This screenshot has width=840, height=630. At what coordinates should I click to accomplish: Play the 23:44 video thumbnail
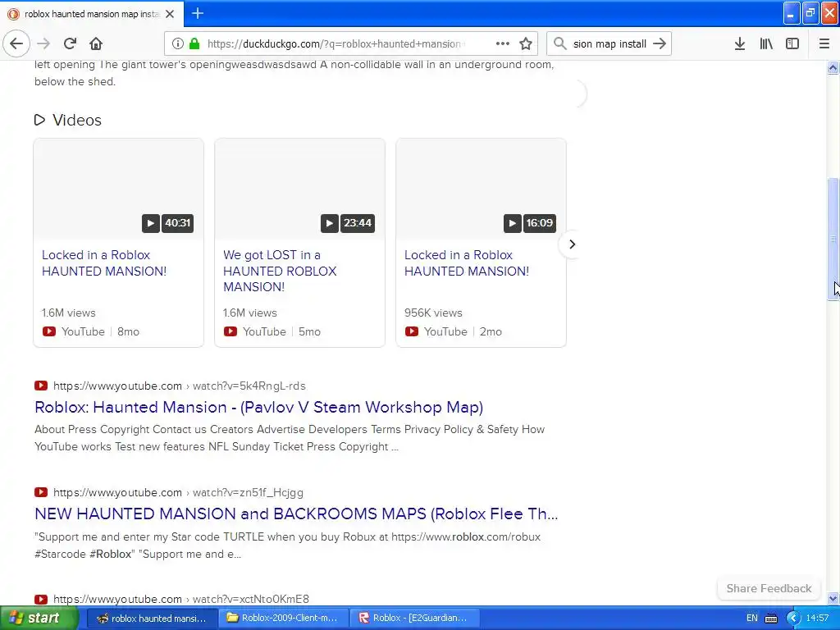click(x=299, y=189)
